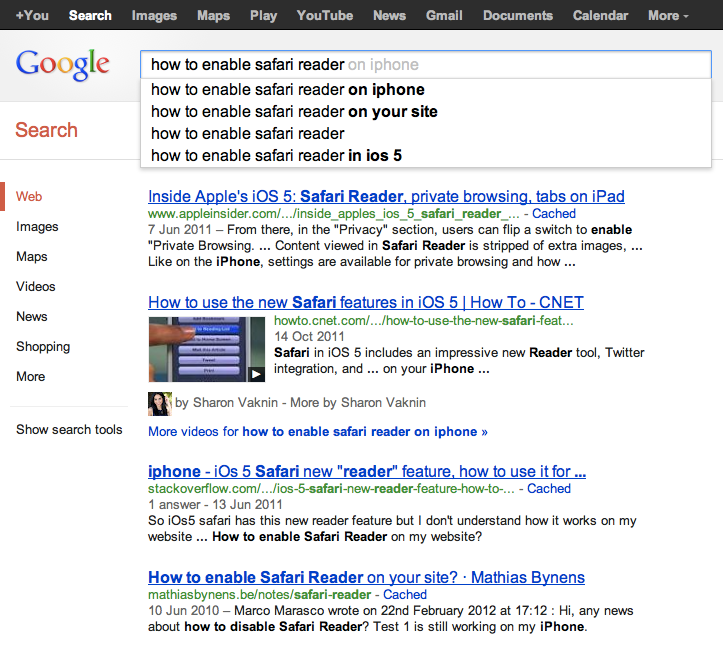
Task: Open the AppleInsider Safari Reader result
Action: click(386, 196)
